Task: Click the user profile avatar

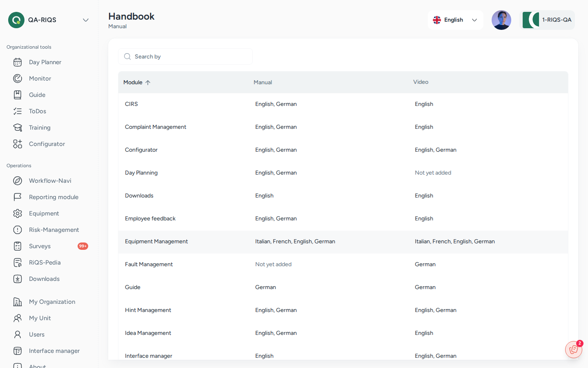Action: (x=501, y=20)
